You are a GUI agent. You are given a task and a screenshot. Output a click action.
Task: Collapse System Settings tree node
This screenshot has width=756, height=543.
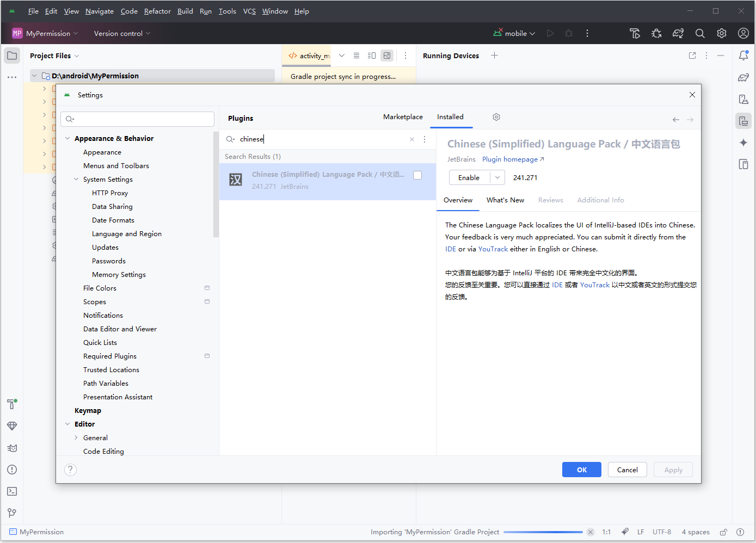click(x=76, y=179)
